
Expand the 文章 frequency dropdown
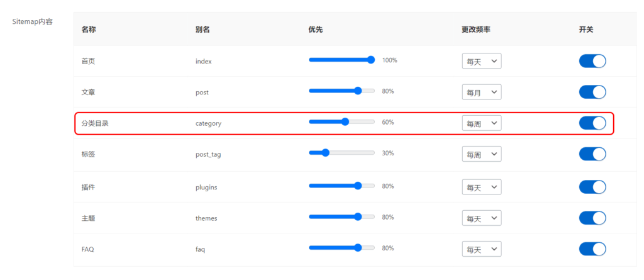click(481, 92)
